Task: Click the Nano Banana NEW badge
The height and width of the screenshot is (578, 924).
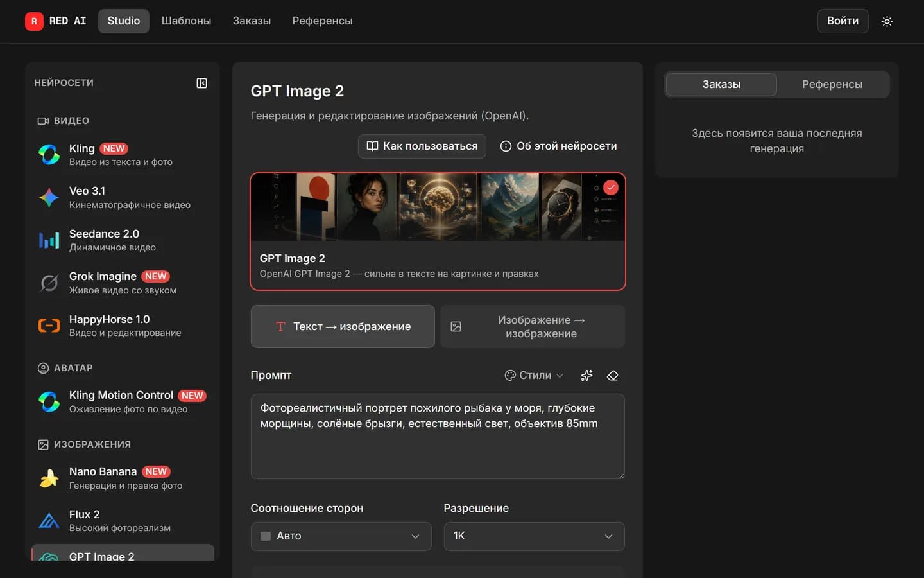Action: pyautogui.click(x=156, y=471)
